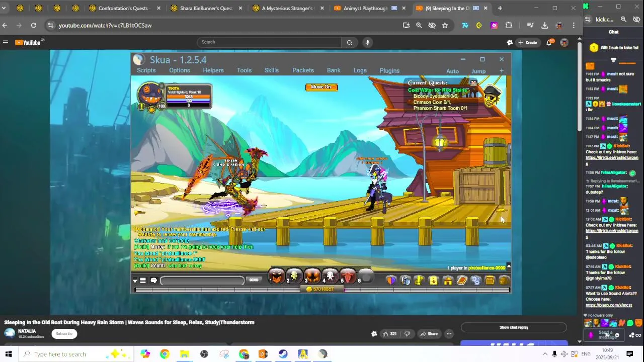Screen dimensions: 644x362
Task: Click the YouTube search input field
Action: pos(269,42)
